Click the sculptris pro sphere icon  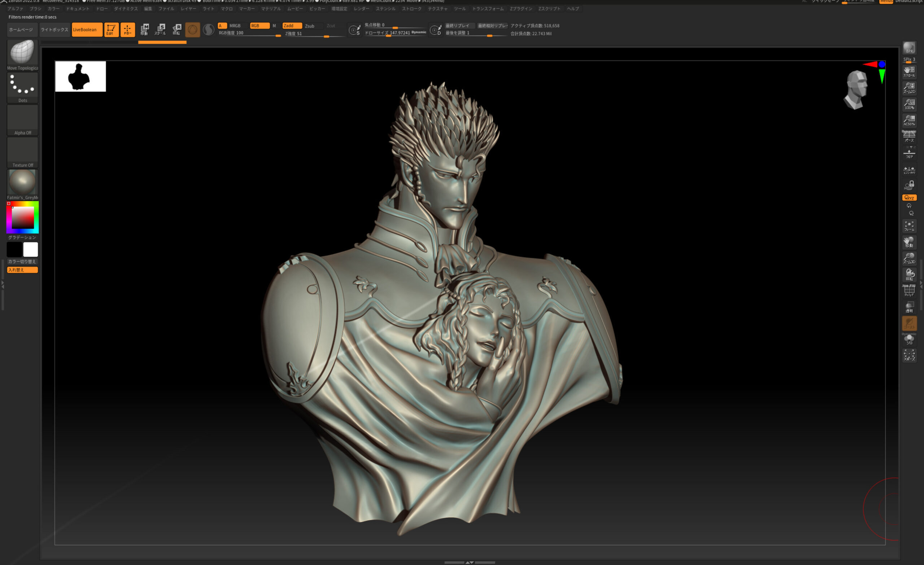tap(209, 30)
